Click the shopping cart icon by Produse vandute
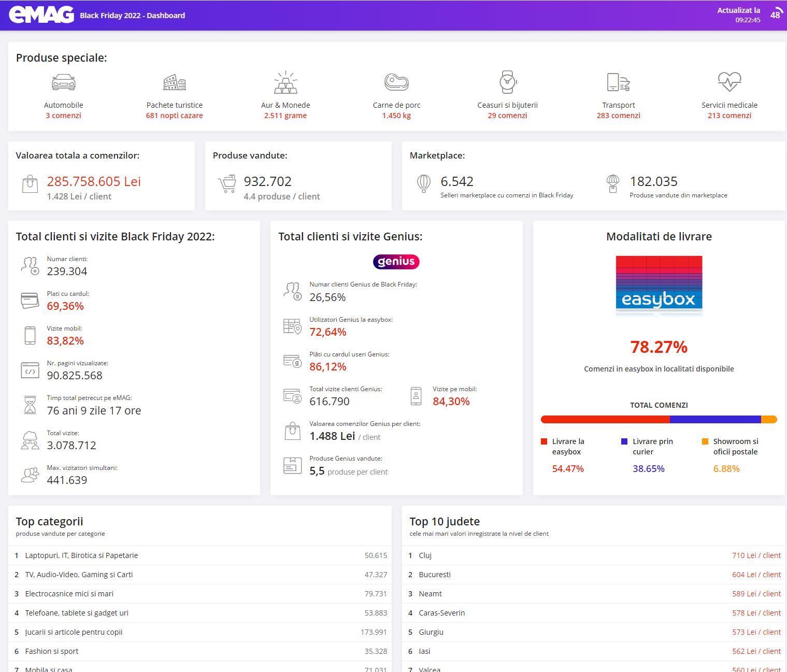Viewport: 787px width, 672px height. pyautogui.click(x=227, y=184)
